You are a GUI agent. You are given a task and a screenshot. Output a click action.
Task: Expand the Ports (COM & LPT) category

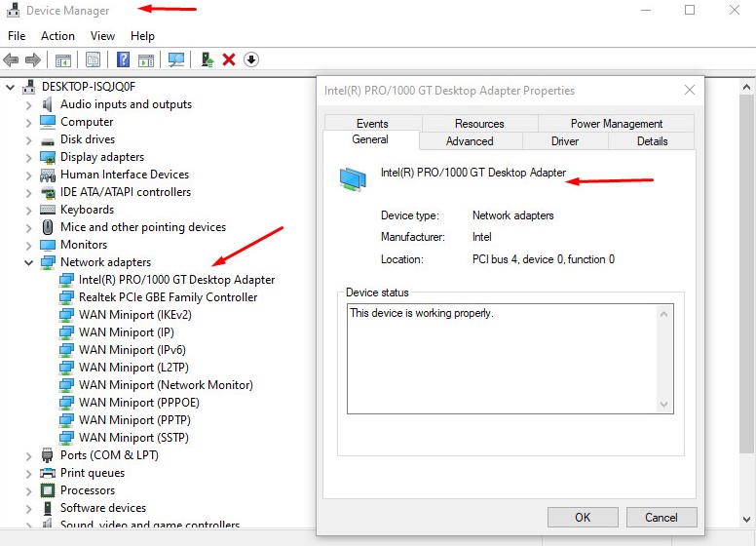click(27, 455)
